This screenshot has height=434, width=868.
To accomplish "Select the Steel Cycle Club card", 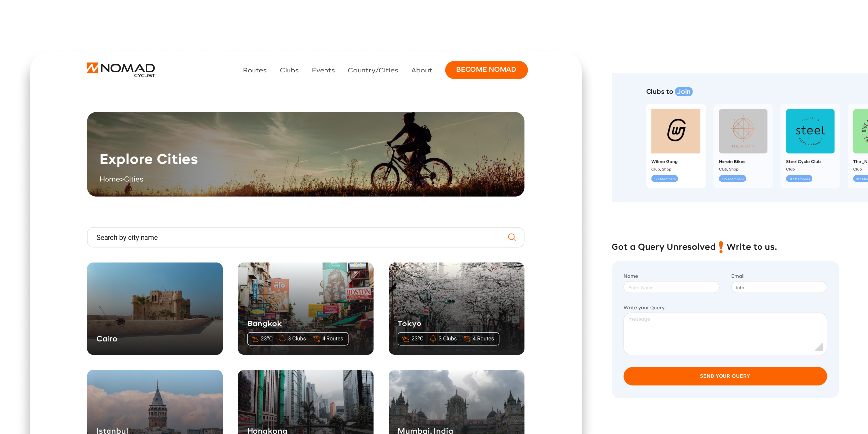I will (810, 145).
